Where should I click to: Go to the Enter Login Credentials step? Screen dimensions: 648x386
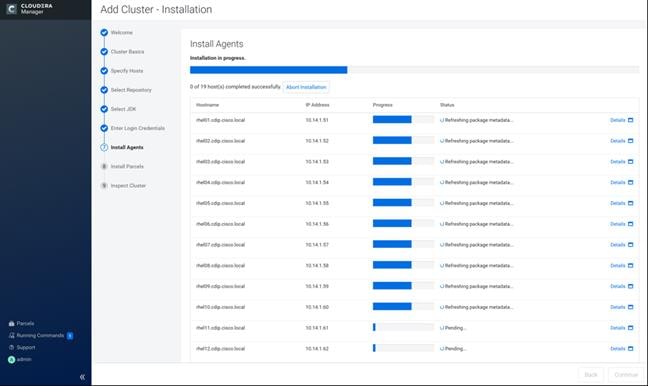pyautogui.click(x=133, y=128)
